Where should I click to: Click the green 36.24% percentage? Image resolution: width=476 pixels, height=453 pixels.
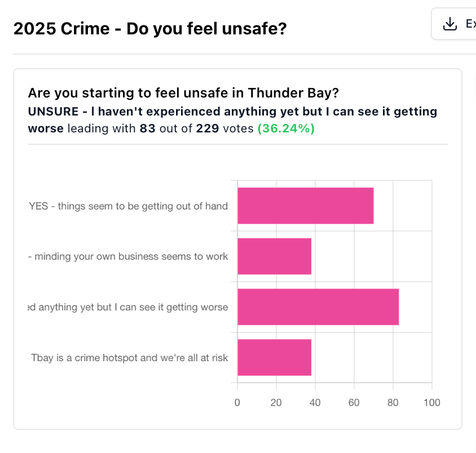[x=286, y=128]
